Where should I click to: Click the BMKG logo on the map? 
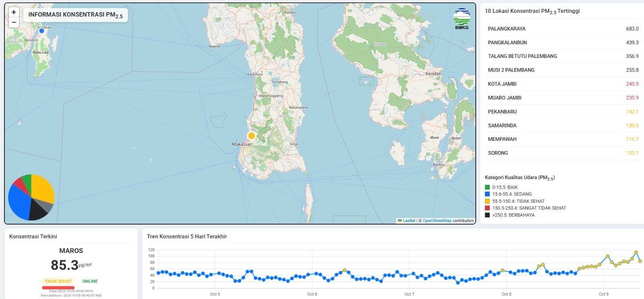[x=462, y=19]
